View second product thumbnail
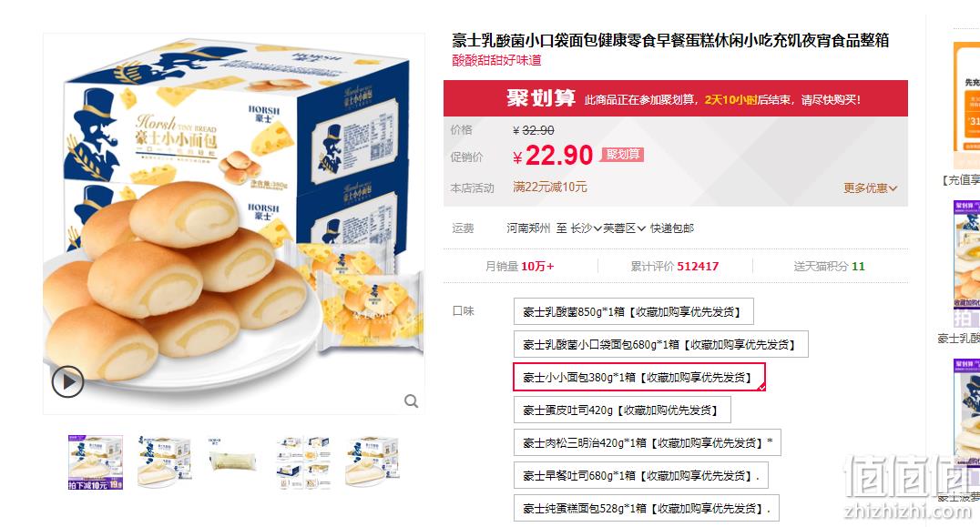This screenshot has width=980, height=527. pyautogui.click(x=164, y=462)
